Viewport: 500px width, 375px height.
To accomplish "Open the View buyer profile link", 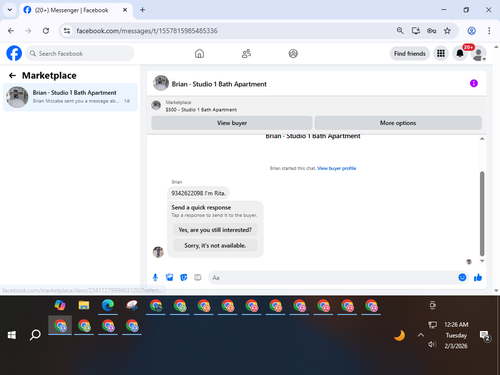I will pos(337,168).
